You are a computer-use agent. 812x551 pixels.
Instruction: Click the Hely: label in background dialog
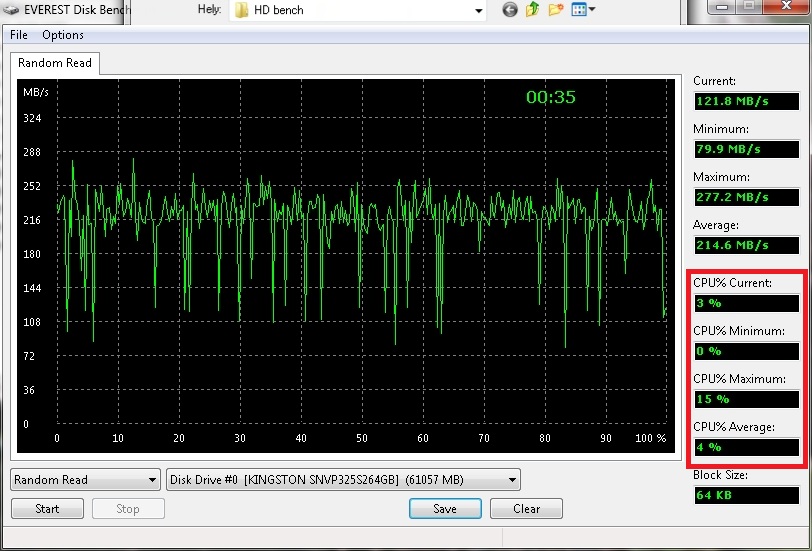[x=209, y=9]
